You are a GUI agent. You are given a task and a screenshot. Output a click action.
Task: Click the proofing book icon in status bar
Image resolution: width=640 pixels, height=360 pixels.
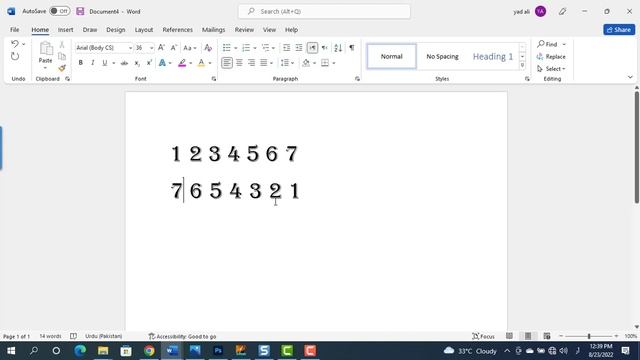tap(73, 336)
